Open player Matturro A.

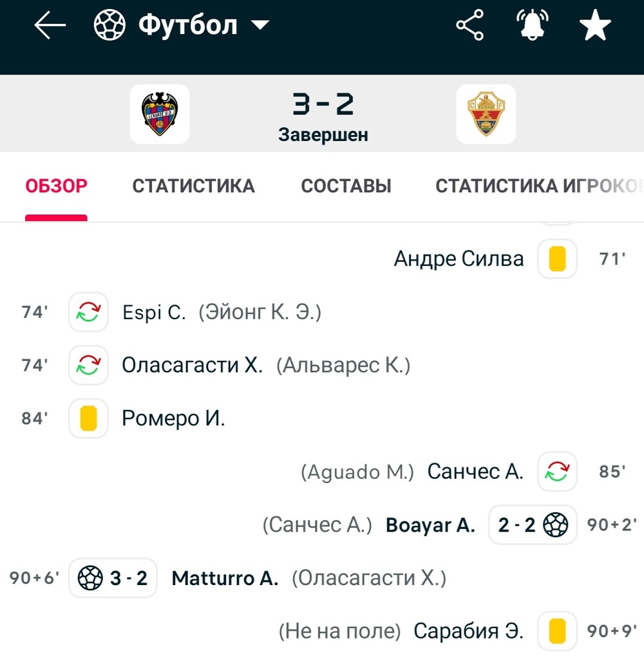click(x=225, y=578)
